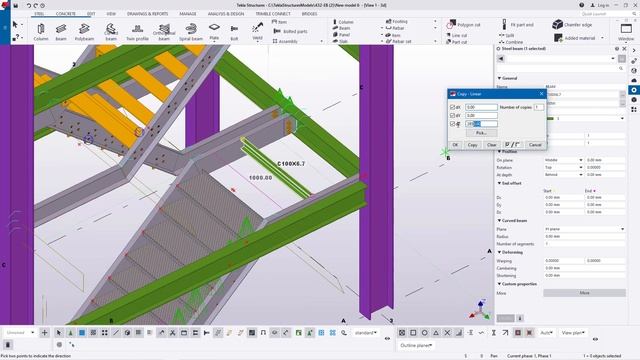
Task: Select the steel Beam tool
Action: [x=61, y=31]
